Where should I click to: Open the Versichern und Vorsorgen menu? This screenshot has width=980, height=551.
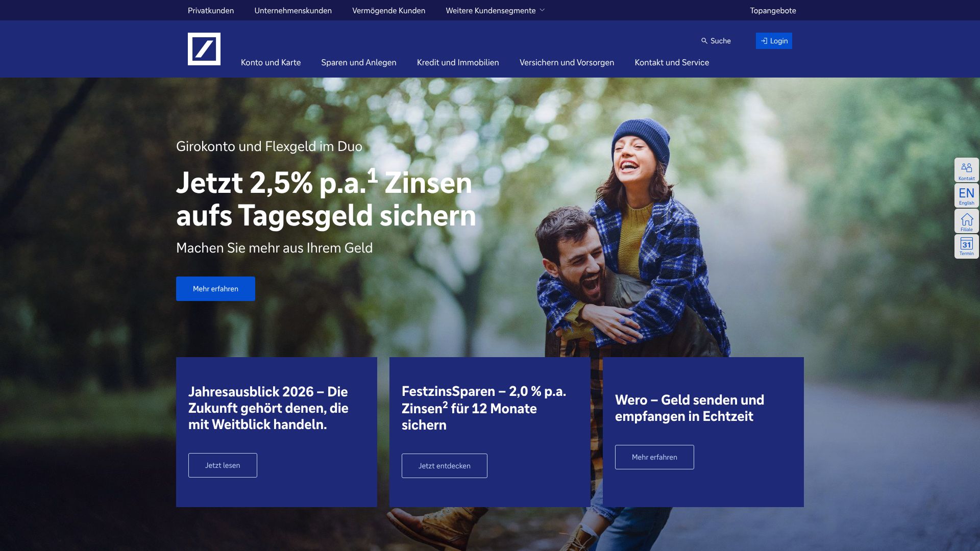tap(567, 62)
